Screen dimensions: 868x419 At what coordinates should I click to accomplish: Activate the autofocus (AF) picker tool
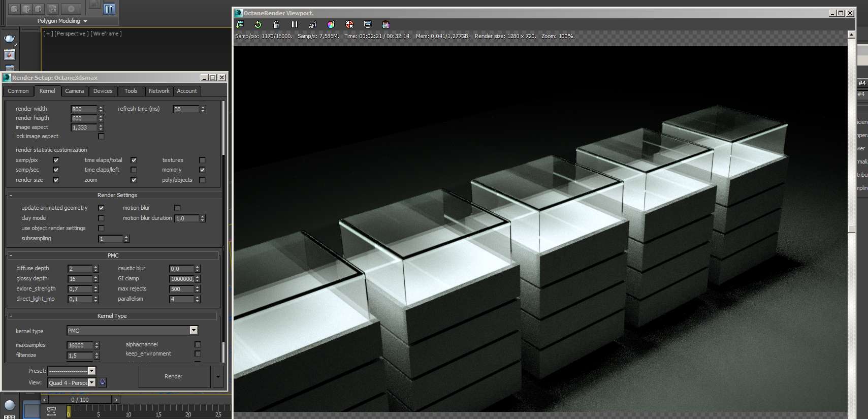click(313, 24)
